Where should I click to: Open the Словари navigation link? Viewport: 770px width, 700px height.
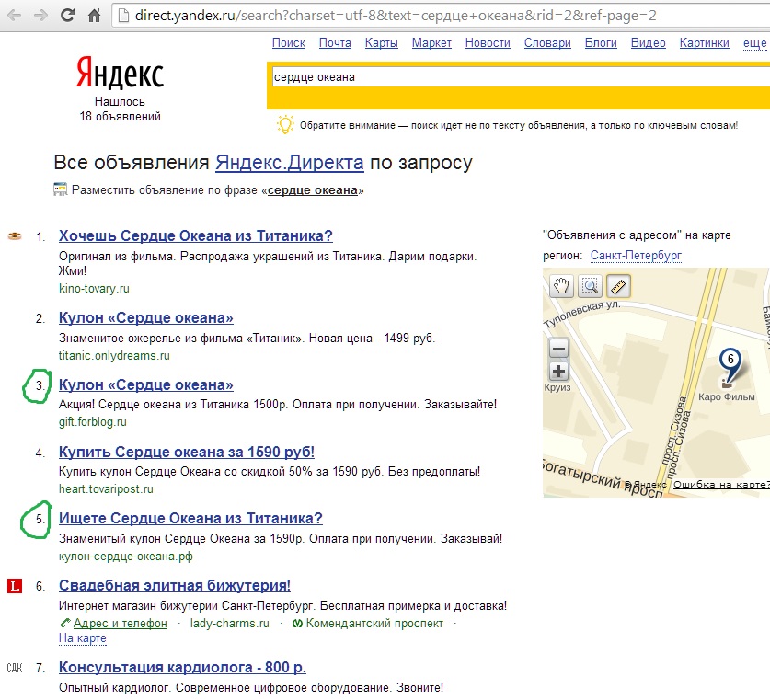pos(547,43)
